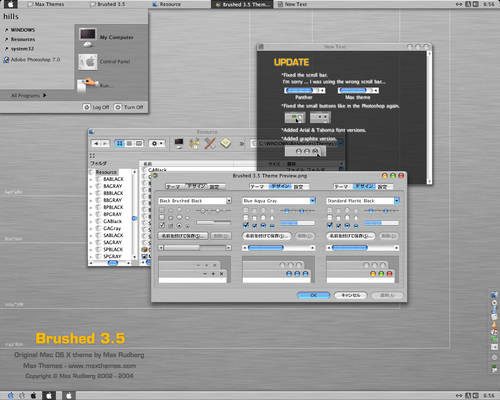Click the folder tree vertical scrollbar in Resource
The width and height of the screenshot is (500, 400).
[134, 214]
